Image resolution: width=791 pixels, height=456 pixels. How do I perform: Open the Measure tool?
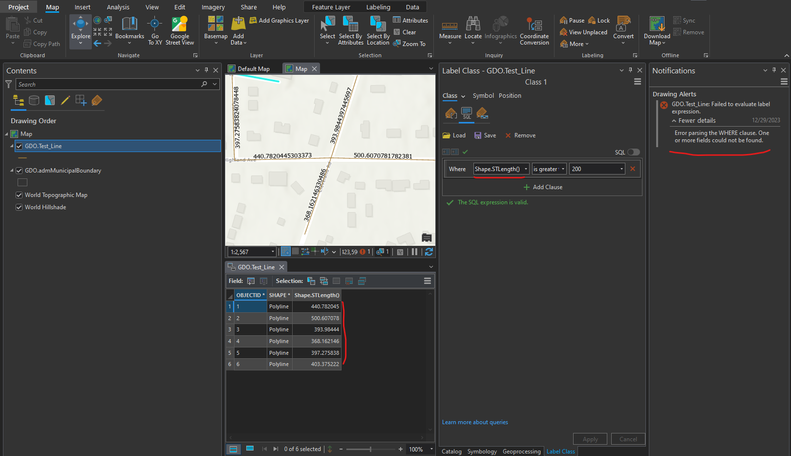click(x=450, y=27)
